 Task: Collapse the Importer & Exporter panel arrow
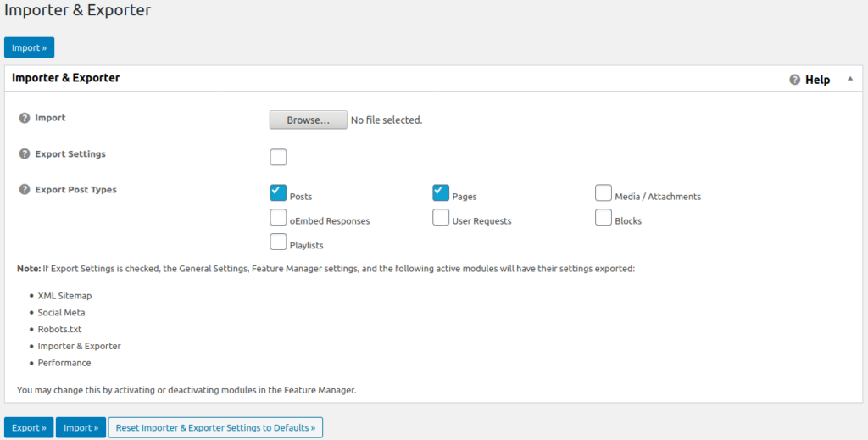tap(849, 79)
